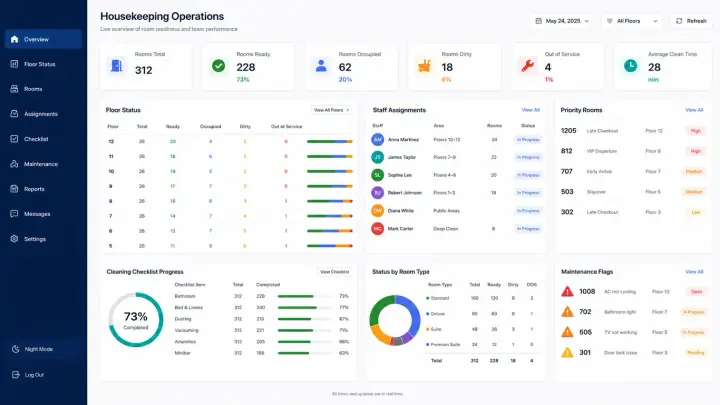The image size is (720, 405).
Task: Click the Out of Service wrench icon
Action: [528, 66]
